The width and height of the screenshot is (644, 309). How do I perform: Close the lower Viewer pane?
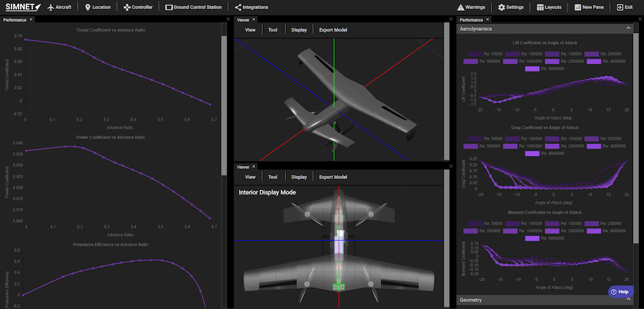(451, 166)
